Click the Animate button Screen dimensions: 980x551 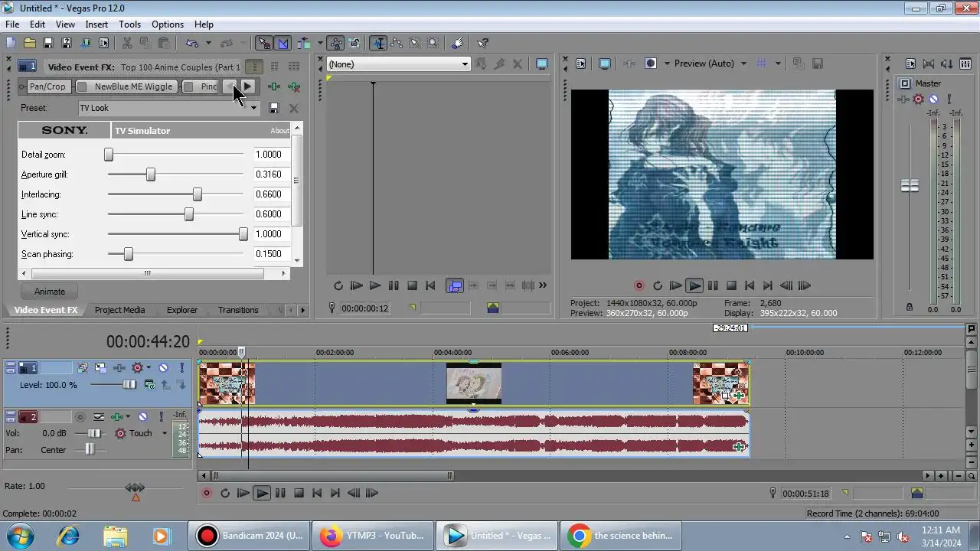coord(50,292)
